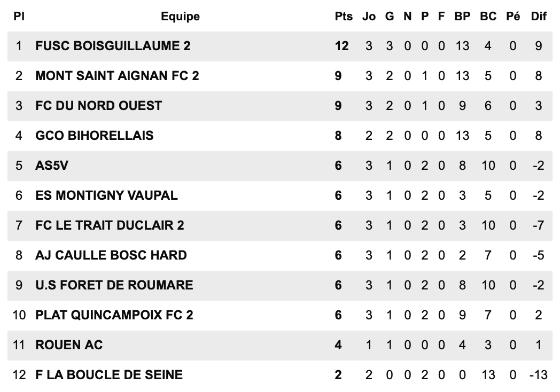Open MONT SAINT AIGNAN FC 2 team
Image resolution: width=560 pixels, height=392 pixels.
pyautogui.click(x=117, y=76)
